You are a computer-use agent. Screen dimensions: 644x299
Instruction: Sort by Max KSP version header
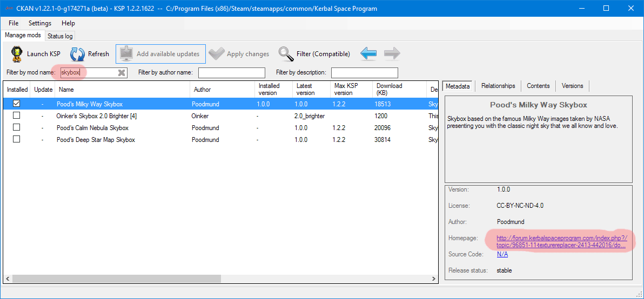coord(351,90)
